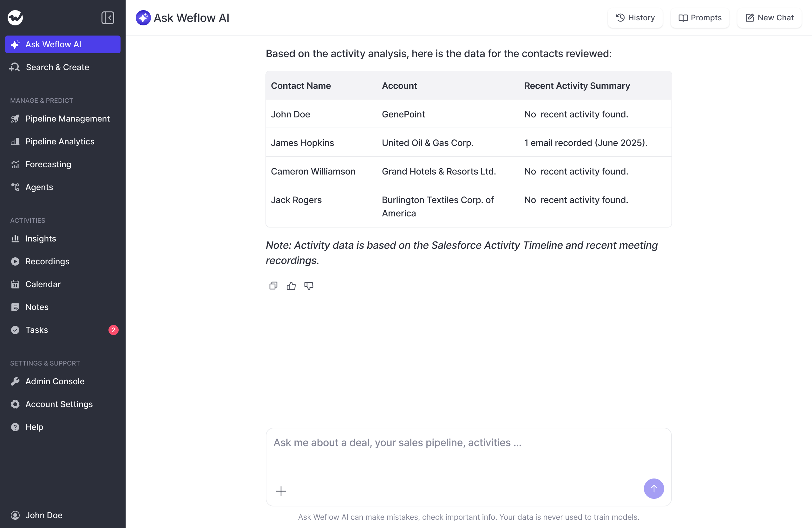Open the Calendar page
Screen dimensions: 812x528
pos(63,284)
